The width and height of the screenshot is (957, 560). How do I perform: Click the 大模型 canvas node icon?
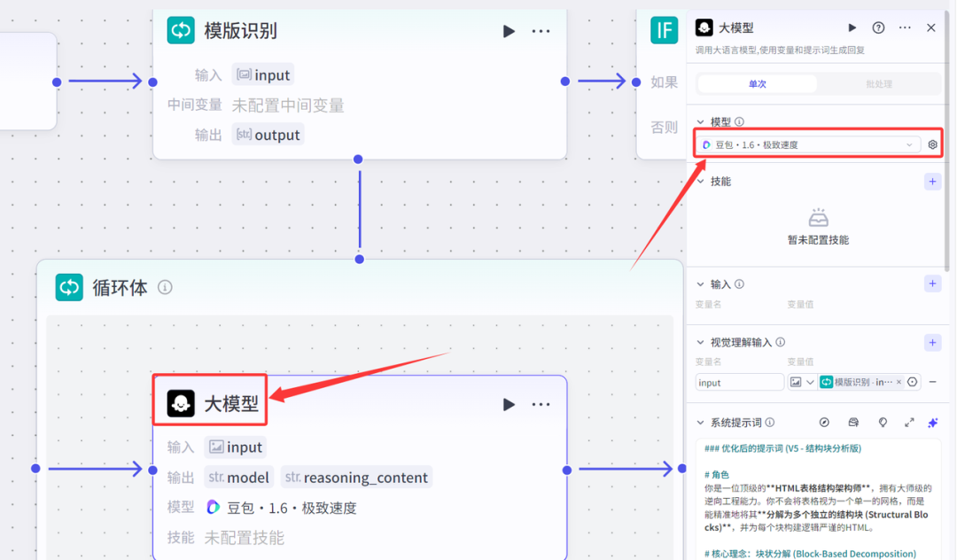click(181, 403)
